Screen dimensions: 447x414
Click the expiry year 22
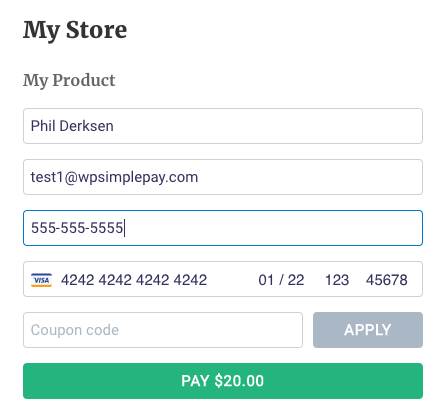[x=296, y=280]
